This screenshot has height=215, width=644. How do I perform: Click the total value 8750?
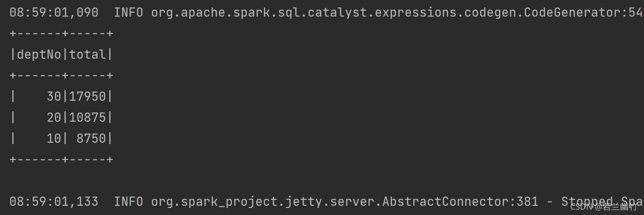[x=91, y=138]
